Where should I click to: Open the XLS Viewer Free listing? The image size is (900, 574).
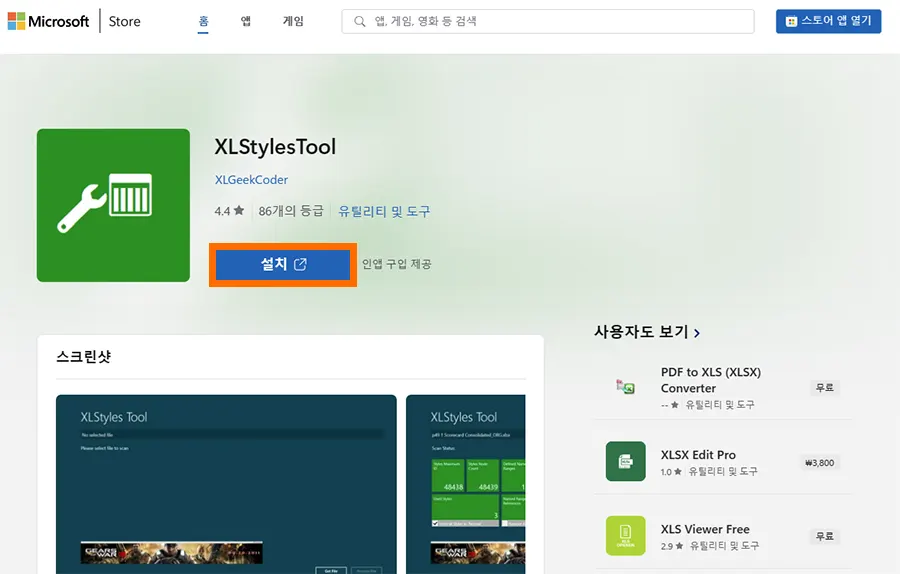coord(705,529)
